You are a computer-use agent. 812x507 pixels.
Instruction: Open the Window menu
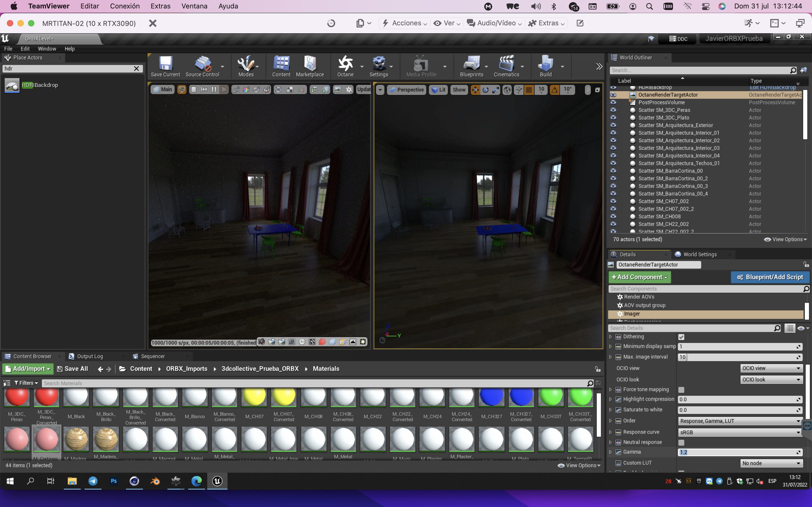click(x=47, y=49)
